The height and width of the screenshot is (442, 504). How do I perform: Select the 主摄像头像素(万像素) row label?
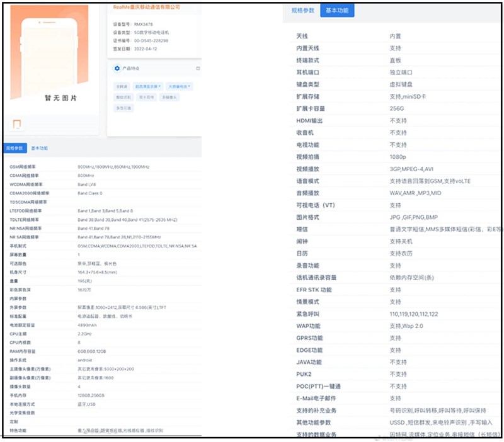click(x=30, y=369)
